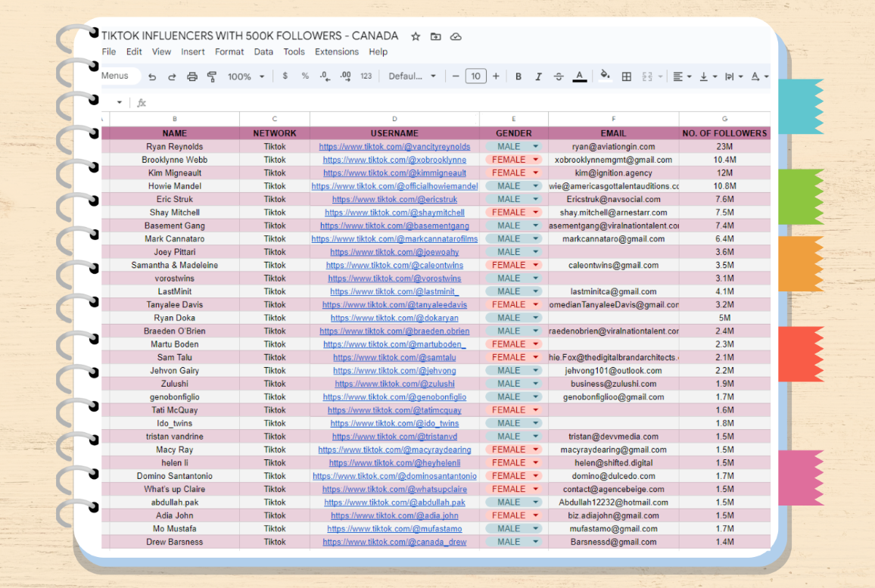This screenshot has width=875, height=588.
Task: Toggle strikethrough formatting
Action: (x=559, y=76)
